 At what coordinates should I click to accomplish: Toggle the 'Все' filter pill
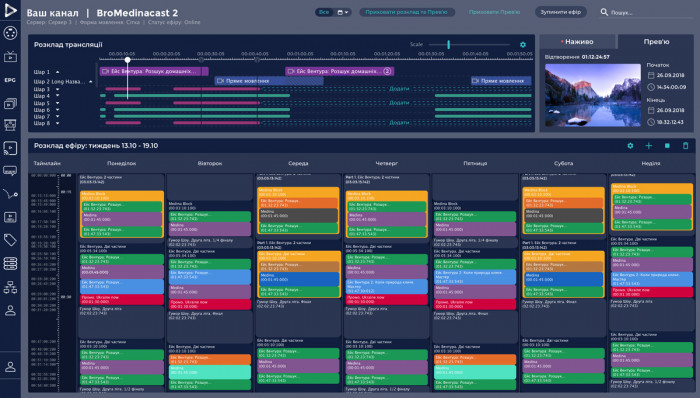pos(324,12)
